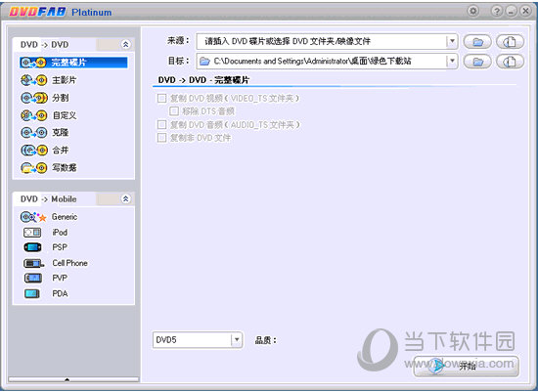Choose Generic mobile profile
Viewport: 538px width, 392px height.
[x=65, y=217]
